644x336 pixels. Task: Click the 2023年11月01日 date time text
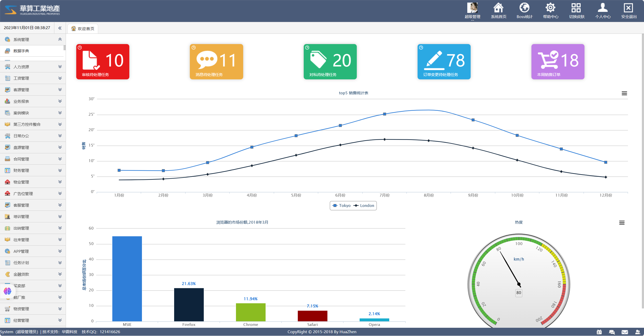(x=27, y=28)
